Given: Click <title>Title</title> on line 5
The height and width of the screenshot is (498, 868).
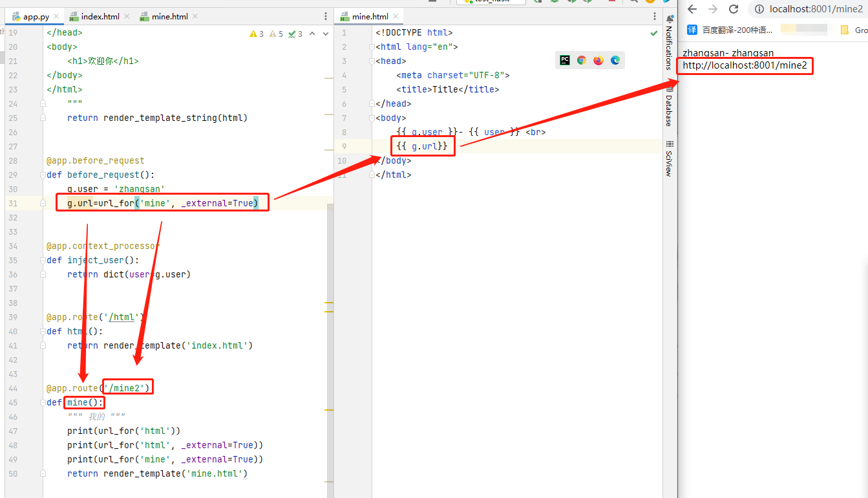Looking at the screenshot, I should click(x=448, y=89).
